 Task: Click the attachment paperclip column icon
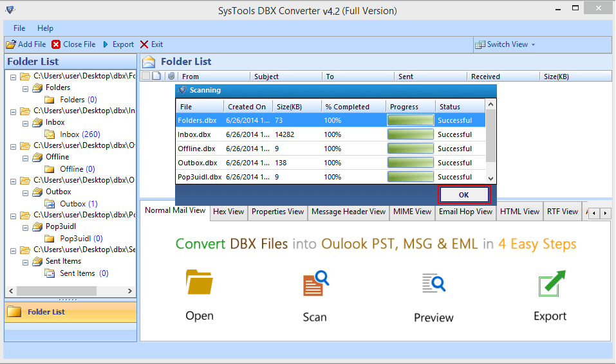pos(171,76)
